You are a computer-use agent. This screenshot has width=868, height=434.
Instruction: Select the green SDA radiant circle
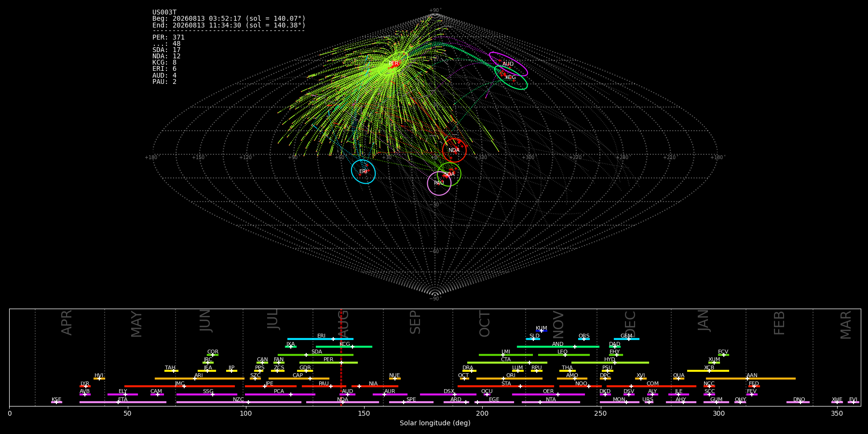tap(449, 174)
